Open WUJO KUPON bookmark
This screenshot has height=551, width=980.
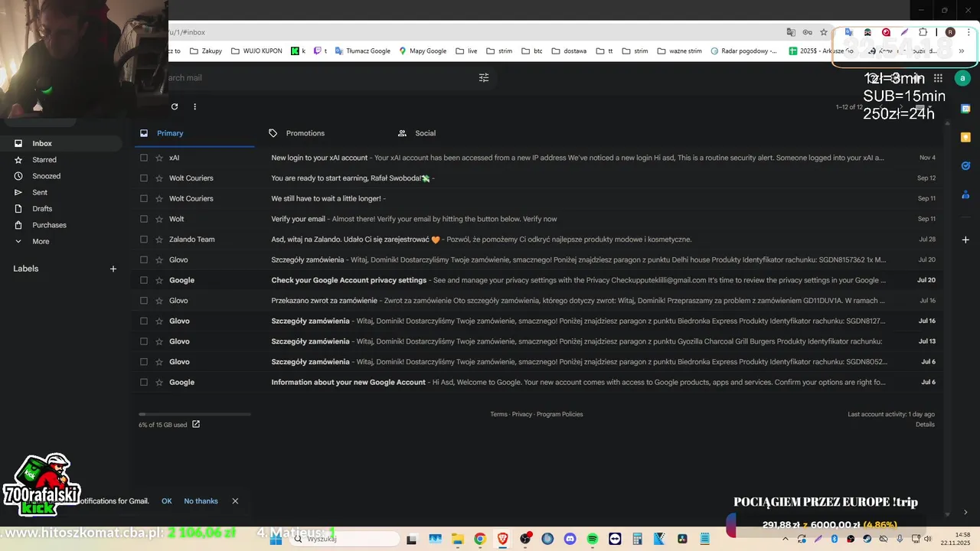pos(256,51)
